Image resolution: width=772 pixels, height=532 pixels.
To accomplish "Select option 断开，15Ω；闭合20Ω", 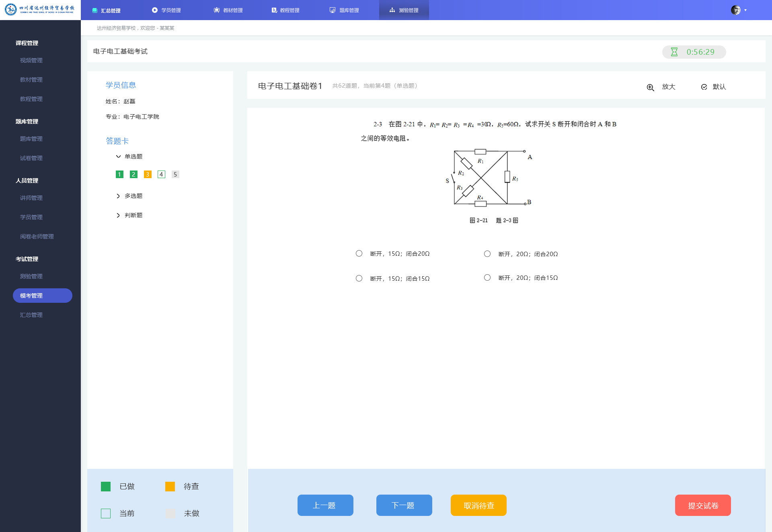I will (x=359, y=253).
